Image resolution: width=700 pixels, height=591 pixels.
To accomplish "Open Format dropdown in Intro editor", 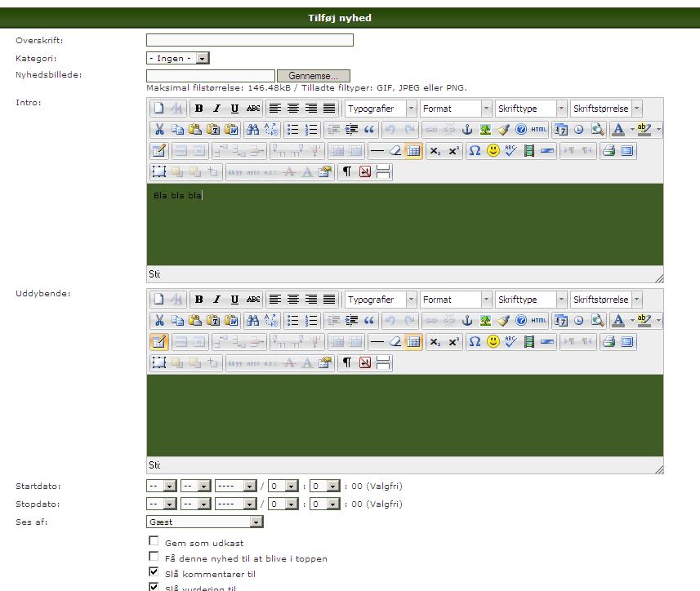I will click(456, 109).
